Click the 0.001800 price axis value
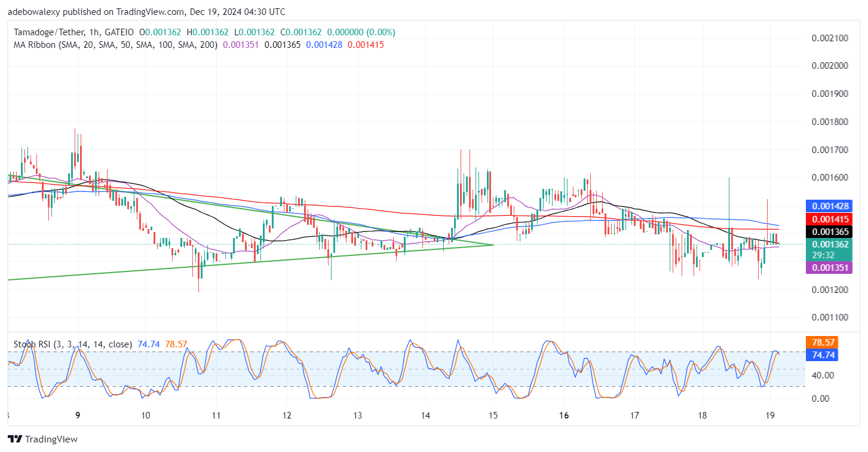 [830, 122]
